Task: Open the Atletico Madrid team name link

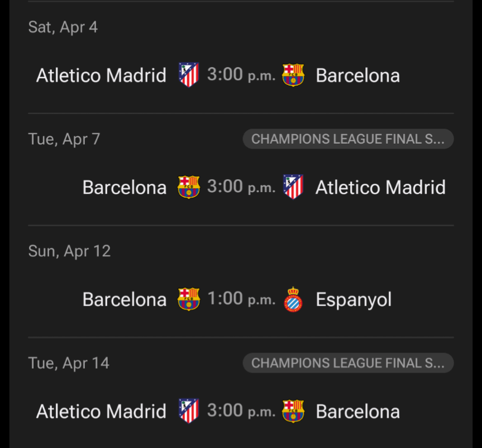Action: tap(101, 75)
